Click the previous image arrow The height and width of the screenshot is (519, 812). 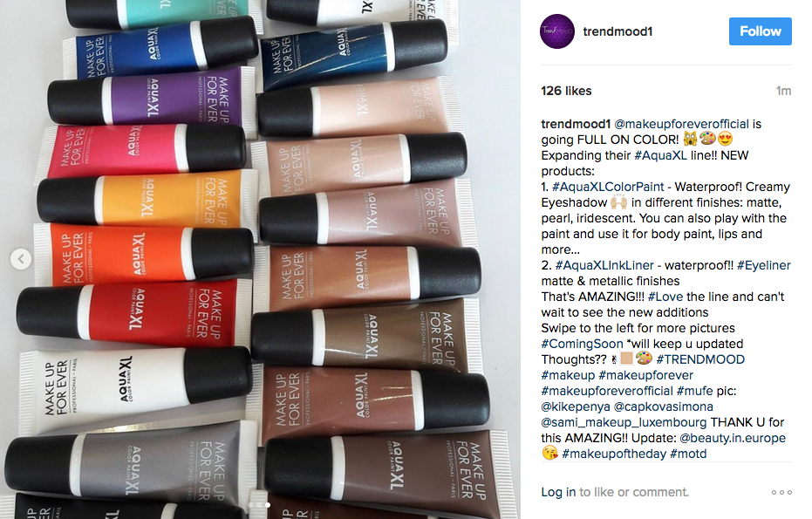pyautogui.click(x=21, y=259)
